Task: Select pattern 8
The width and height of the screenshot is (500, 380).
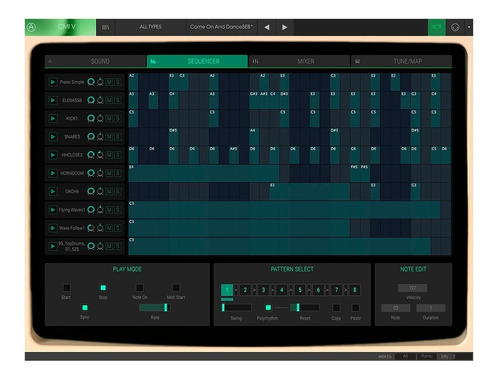Action: tap(355, 290)
